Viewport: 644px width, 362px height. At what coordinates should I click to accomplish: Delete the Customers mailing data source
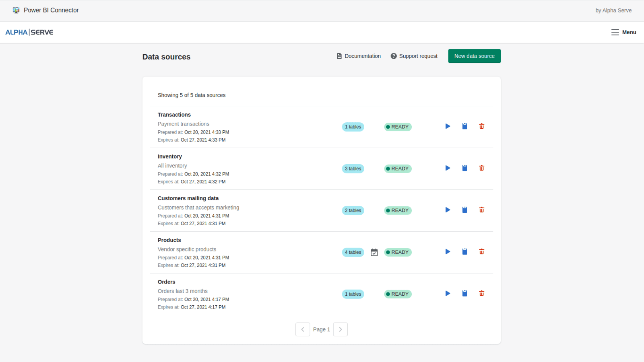pos(481,210)
